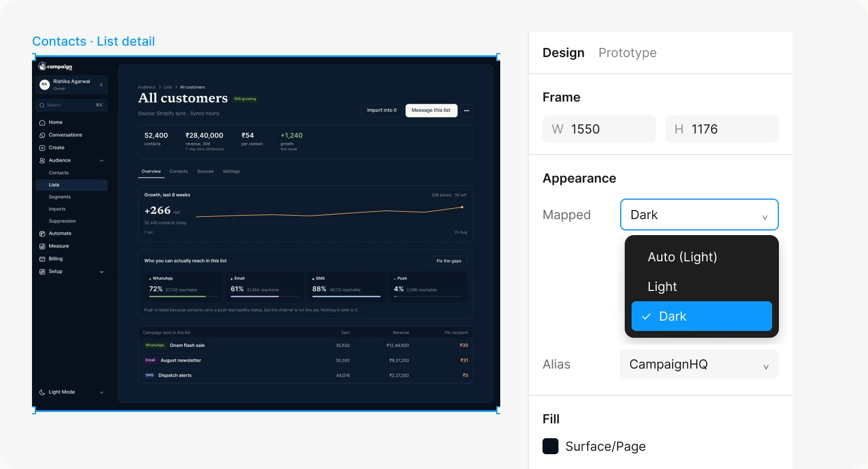Open the Sources tab
This screenshot has width=868, height=469.
click(206, 171)
